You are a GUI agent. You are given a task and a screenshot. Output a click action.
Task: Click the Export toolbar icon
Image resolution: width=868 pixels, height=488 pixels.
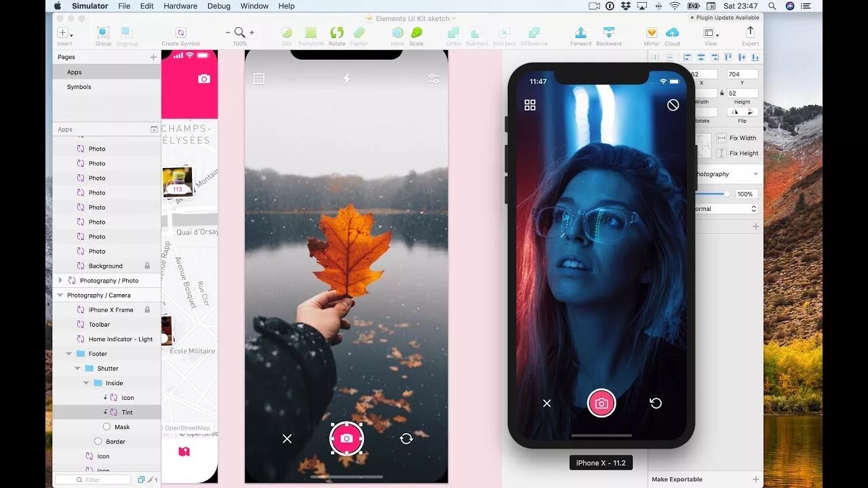click(750, 32)
